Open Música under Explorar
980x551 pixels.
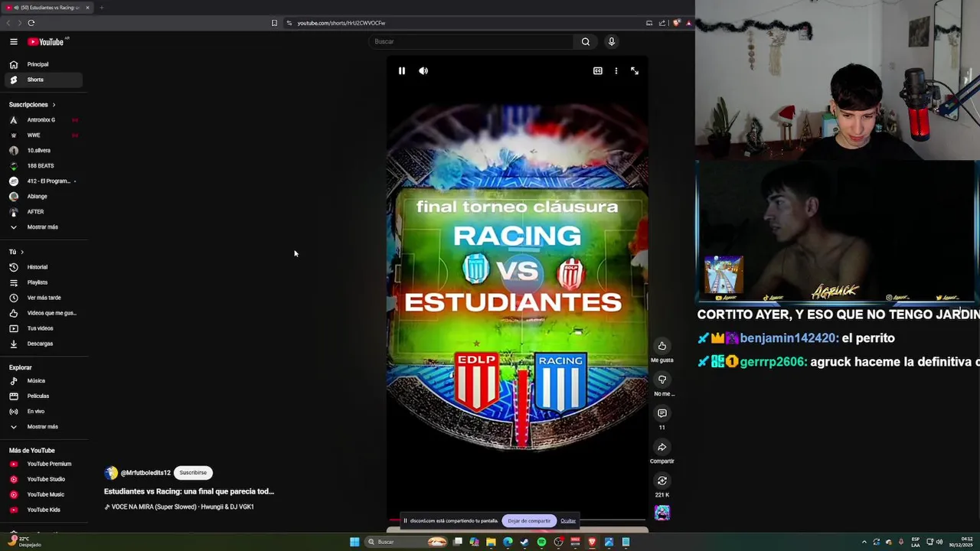[43, 381]
